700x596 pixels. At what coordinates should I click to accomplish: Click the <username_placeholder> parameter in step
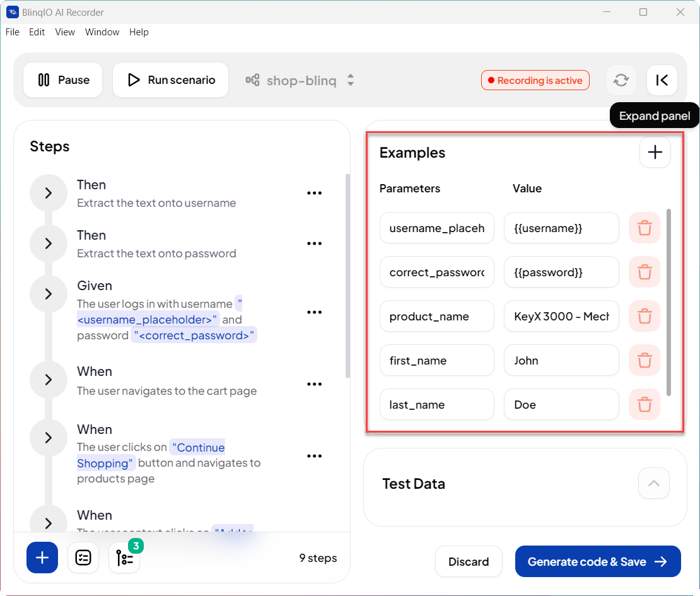pyautogui.click(x=148, y=320)
